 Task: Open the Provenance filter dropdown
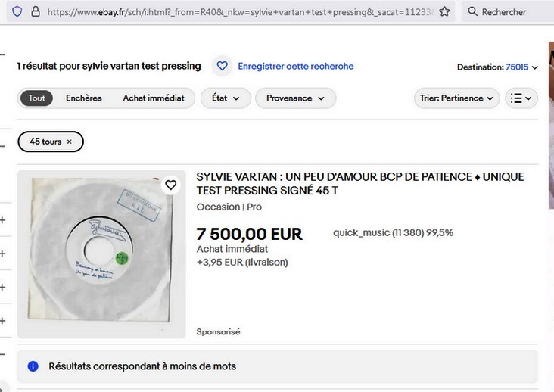pyautogui.click(x=295, y=98)
